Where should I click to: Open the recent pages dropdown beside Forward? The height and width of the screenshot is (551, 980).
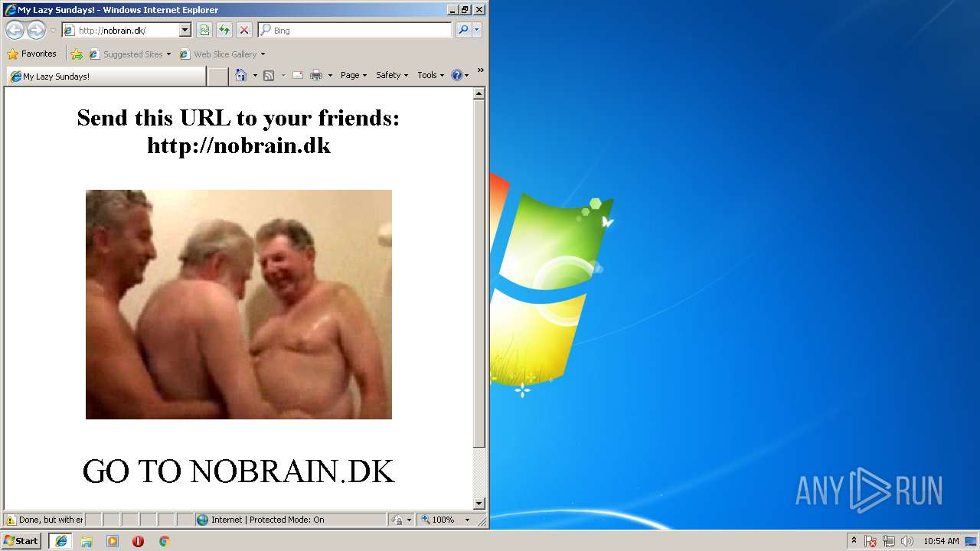[53, 31]
